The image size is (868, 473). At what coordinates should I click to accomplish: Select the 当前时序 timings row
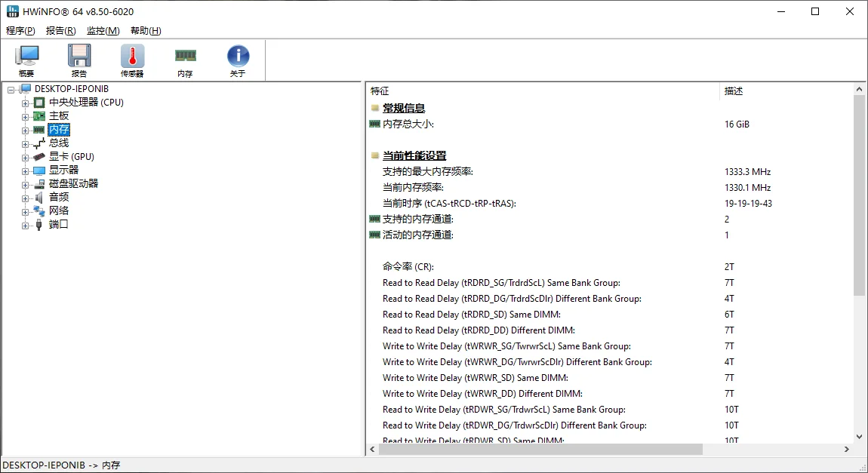point(609,204)
